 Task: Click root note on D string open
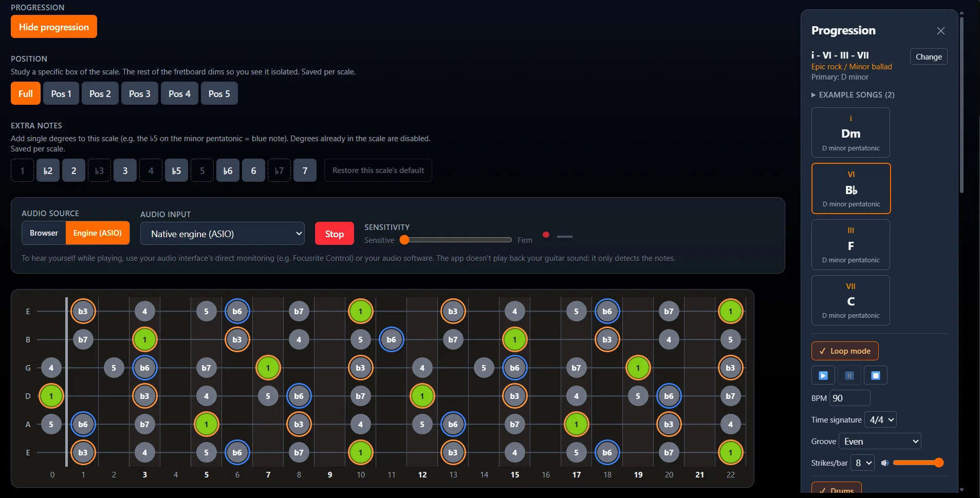click(51, 396)
